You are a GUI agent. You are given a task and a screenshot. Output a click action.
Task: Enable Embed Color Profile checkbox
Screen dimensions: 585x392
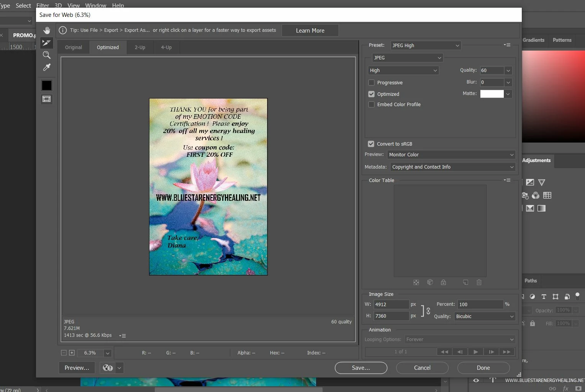371,104
